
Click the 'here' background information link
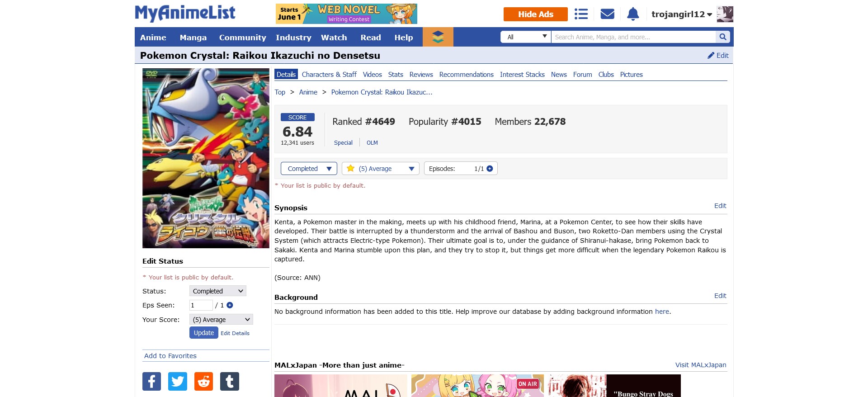[662, 312]
